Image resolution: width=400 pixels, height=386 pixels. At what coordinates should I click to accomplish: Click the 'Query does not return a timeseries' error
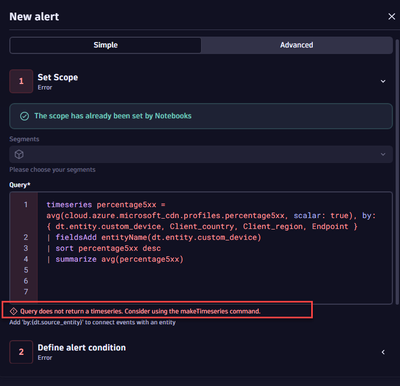pyautogui.click(x=140, y=311)
